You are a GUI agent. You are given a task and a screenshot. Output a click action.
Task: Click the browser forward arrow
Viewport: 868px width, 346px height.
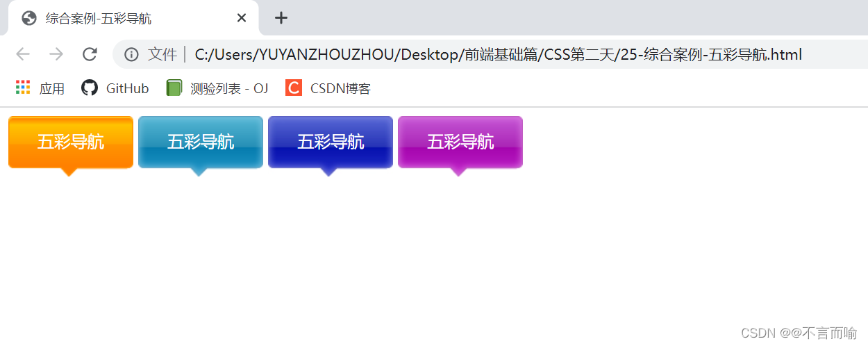[x=56, y=54]
